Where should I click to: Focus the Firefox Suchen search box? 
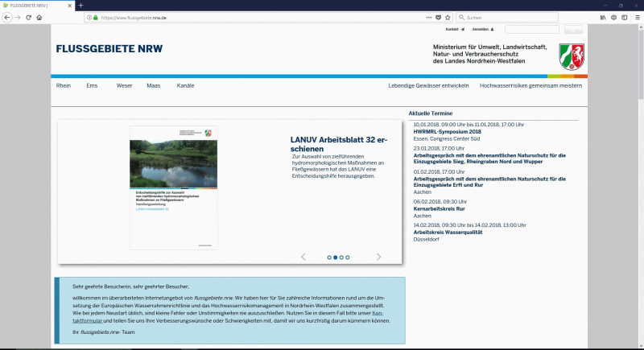coord(507,18)
